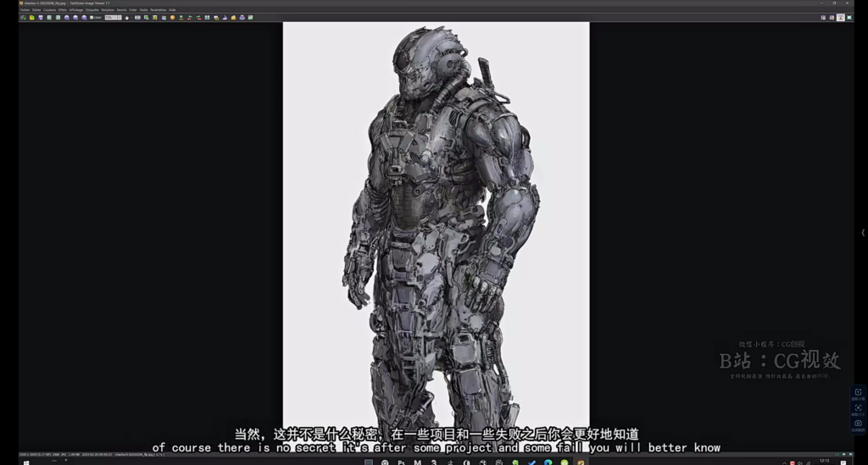Click the taskbar clock
This screenshot has height=465, width=868.
click(x=824, y=461)
